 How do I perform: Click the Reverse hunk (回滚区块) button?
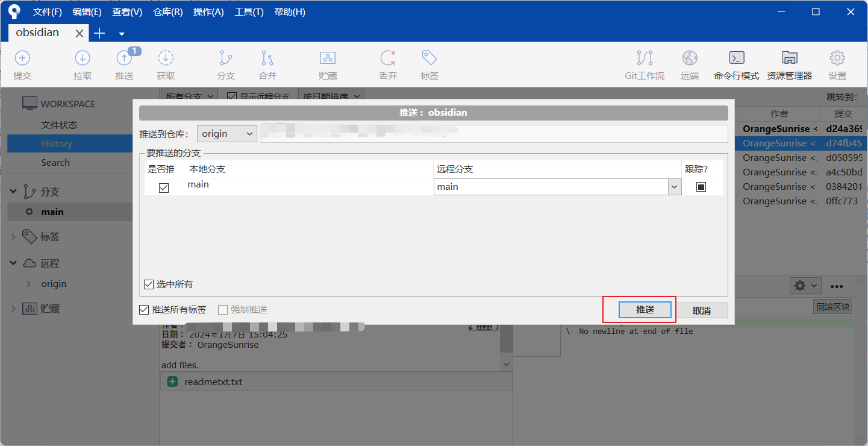pos(832,307)
